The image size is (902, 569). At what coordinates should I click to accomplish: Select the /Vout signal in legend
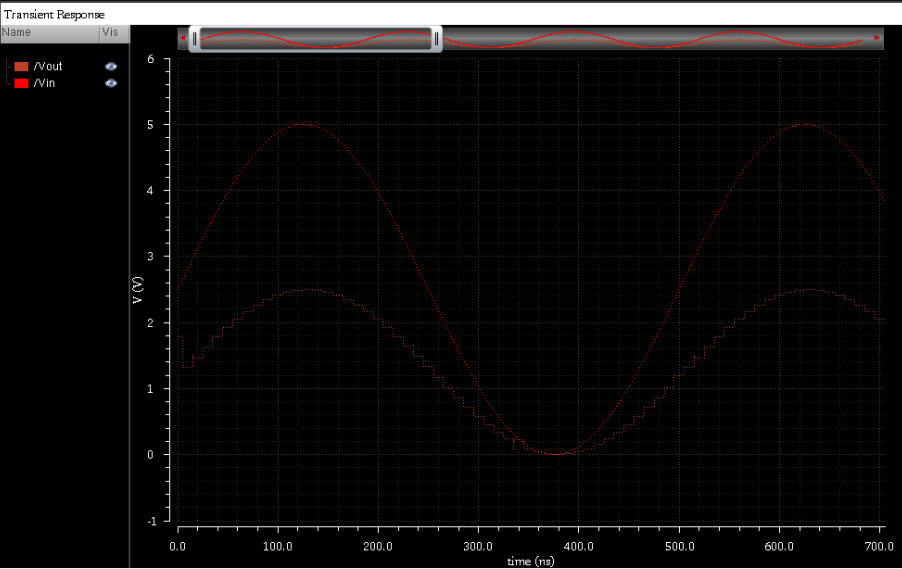pos(47,66)
